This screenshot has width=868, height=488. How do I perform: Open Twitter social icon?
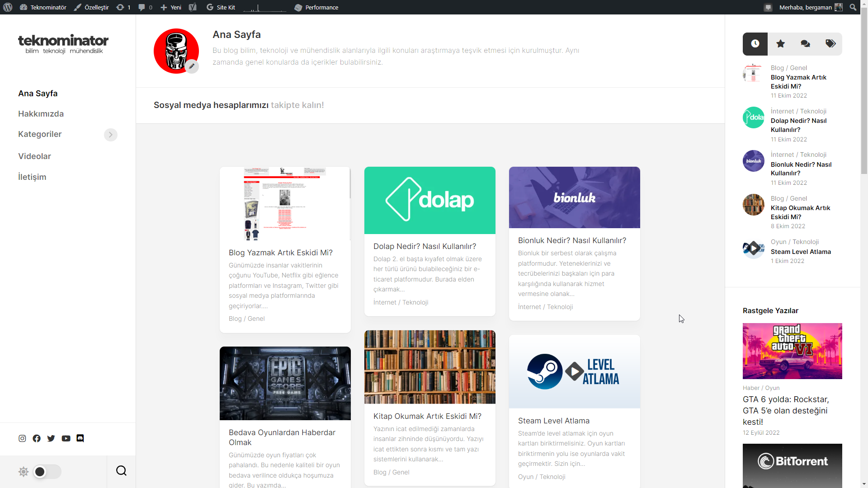[x=51, y=438]
